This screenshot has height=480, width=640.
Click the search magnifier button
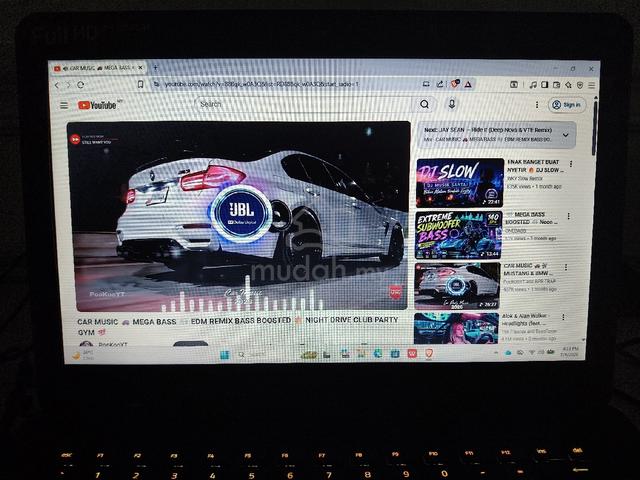pyautogui.click(x=424, y=104)
